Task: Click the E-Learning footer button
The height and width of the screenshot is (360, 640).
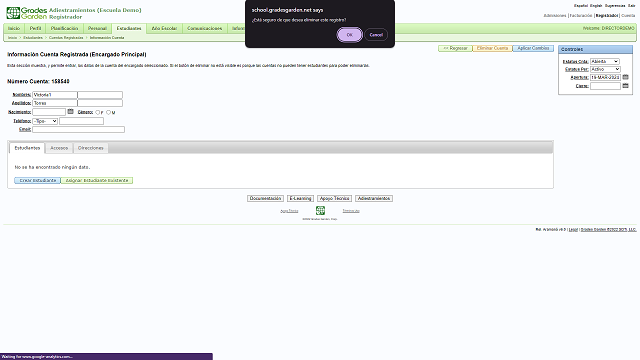Action: (300, 198)
